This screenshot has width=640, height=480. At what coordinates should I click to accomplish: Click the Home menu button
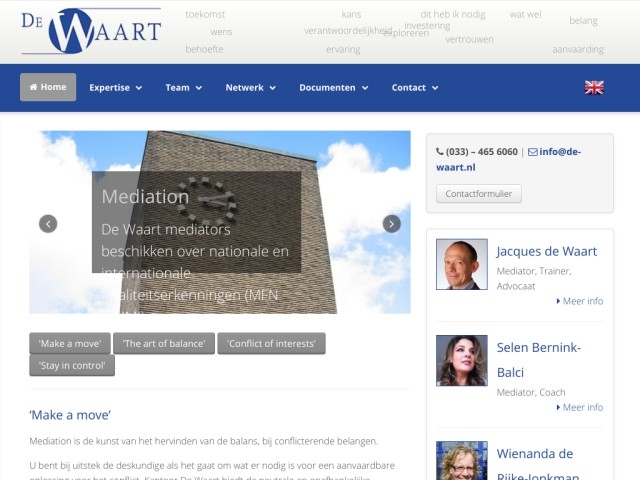(x=48, y=87)
